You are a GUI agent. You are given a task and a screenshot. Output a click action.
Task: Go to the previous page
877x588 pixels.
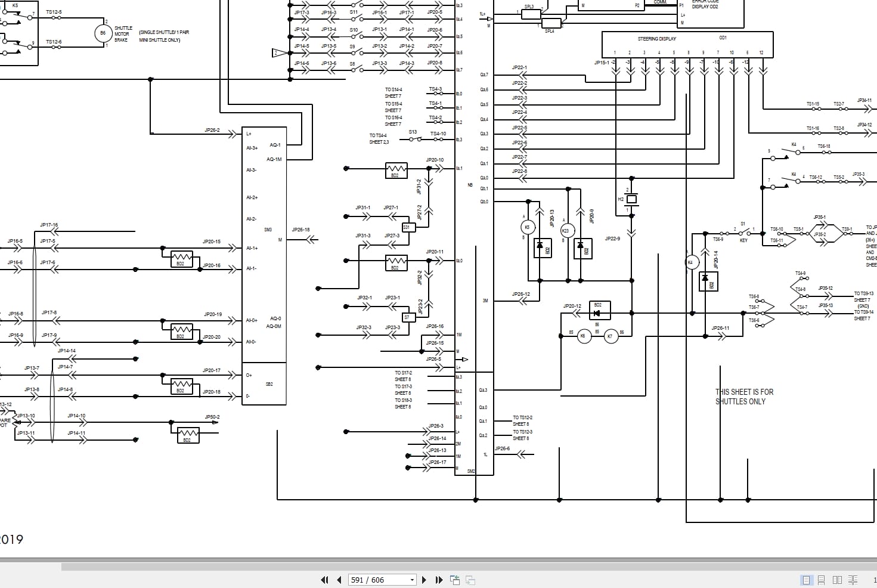point(339,580)
